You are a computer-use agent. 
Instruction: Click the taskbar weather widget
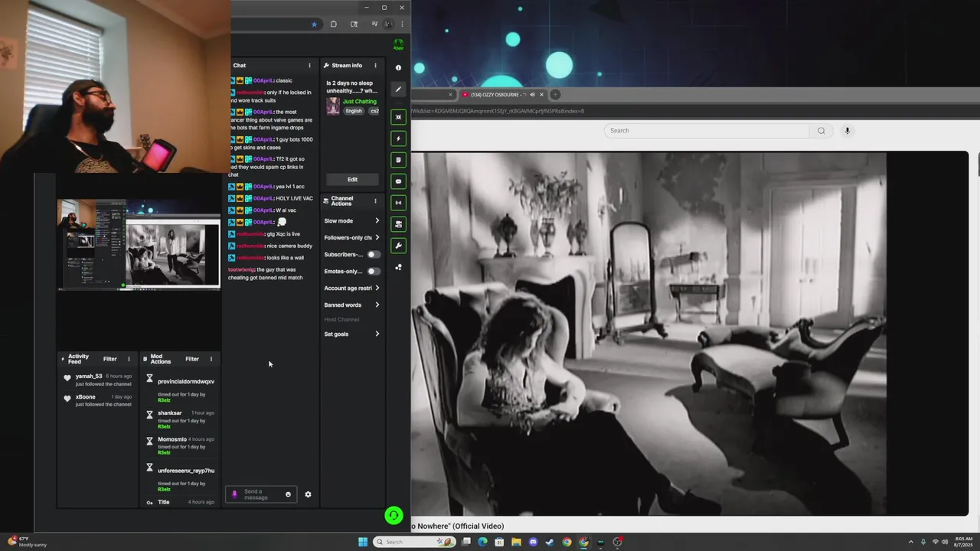tap(28, 542)
